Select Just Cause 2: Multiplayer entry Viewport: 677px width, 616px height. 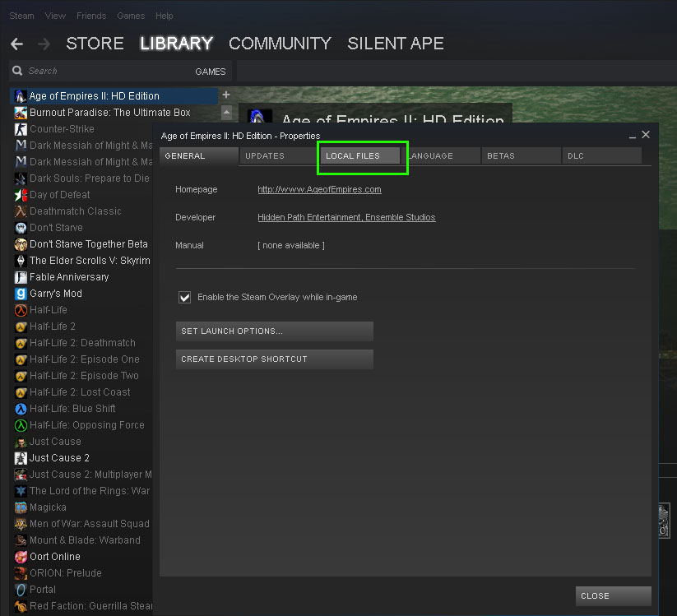pos(82,475)
